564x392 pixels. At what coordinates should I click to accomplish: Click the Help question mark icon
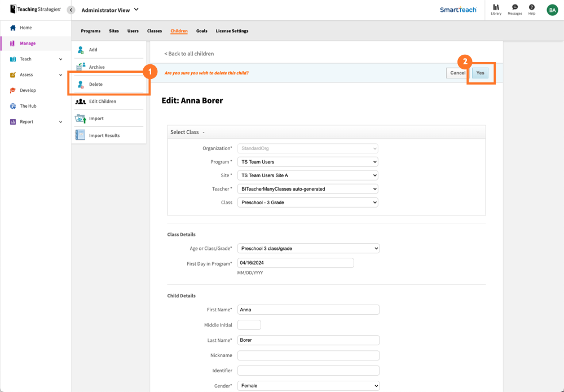pos(531,10)
